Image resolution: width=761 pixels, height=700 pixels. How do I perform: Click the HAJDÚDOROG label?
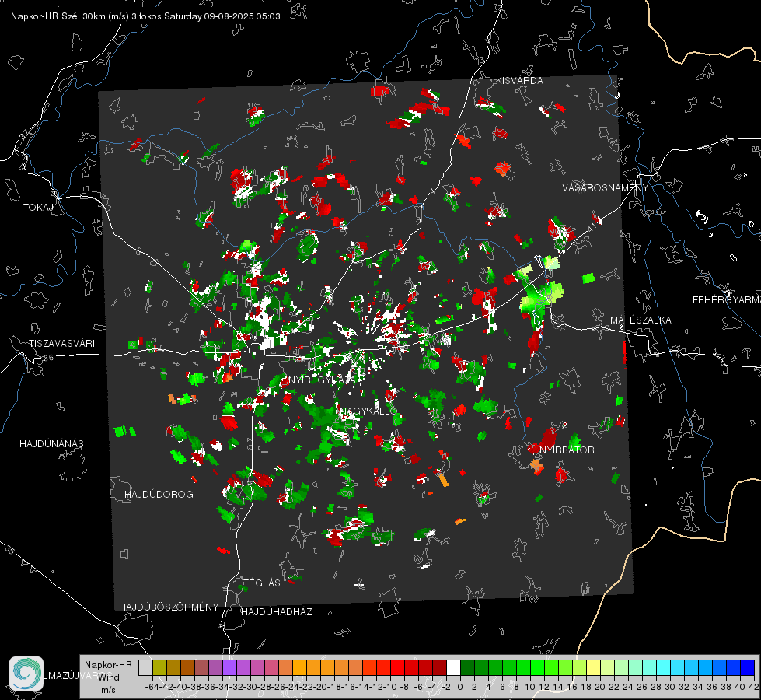(159, 494)
